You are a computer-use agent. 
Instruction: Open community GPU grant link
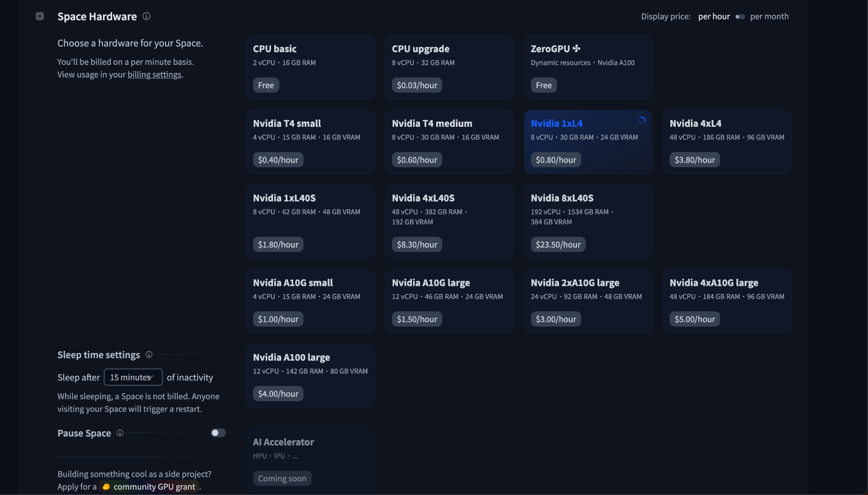click(154, 487)
